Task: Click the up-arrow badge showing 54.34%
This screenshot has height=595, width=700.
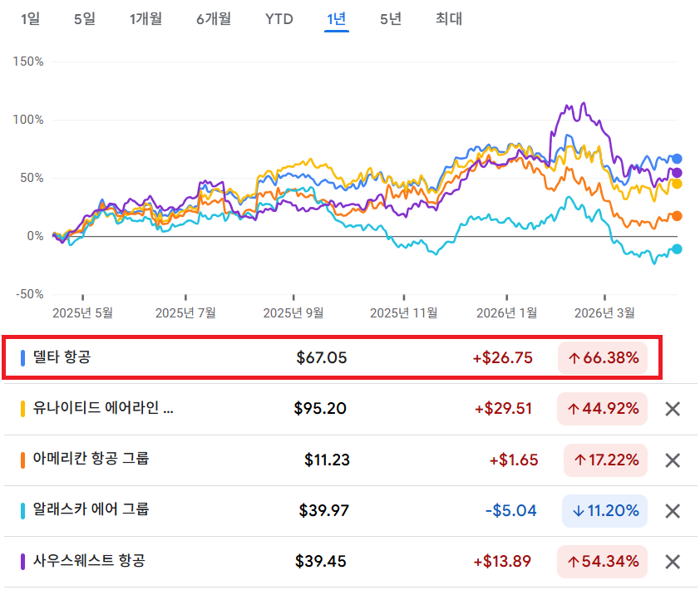Action: (x=603, y=561)
